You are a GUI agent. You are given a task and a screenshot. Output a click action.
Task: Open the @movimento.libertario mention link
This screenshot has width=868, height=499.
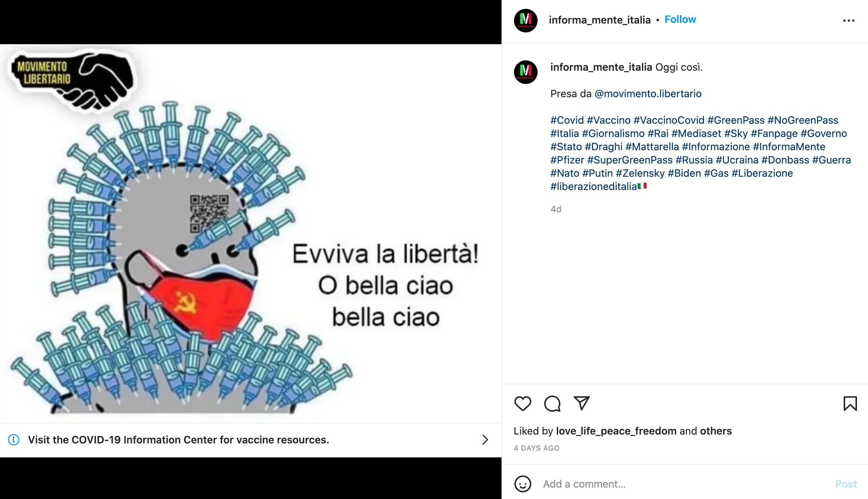pyautogui.click(x=648, y=94)
